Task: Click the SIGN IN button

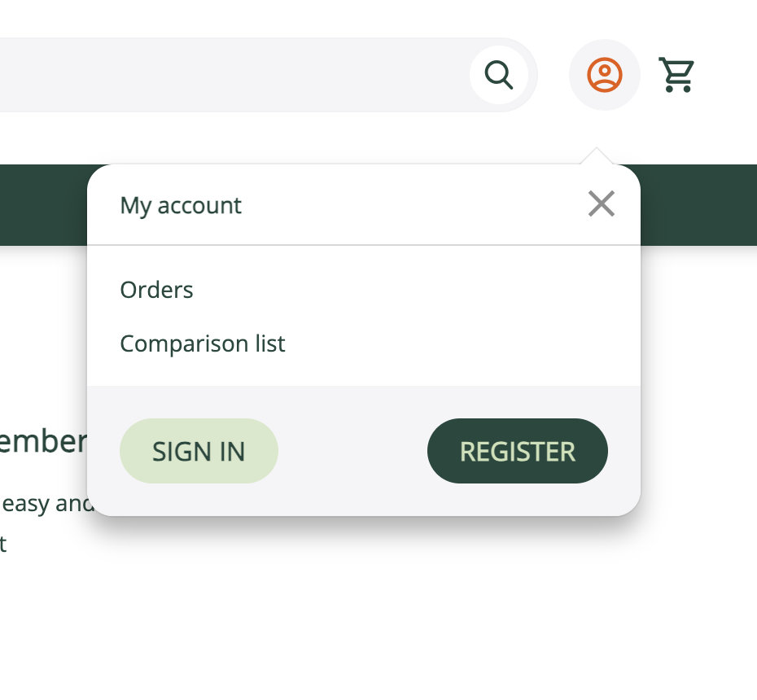Action: point(199,451)
